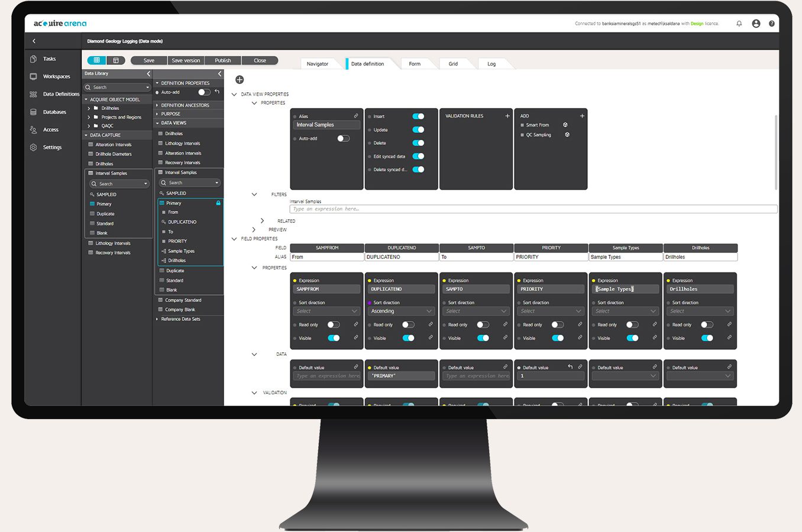Turn off the Edit synced data toggle
This screenshot has height=532, width=802.
tap(418, 157)
